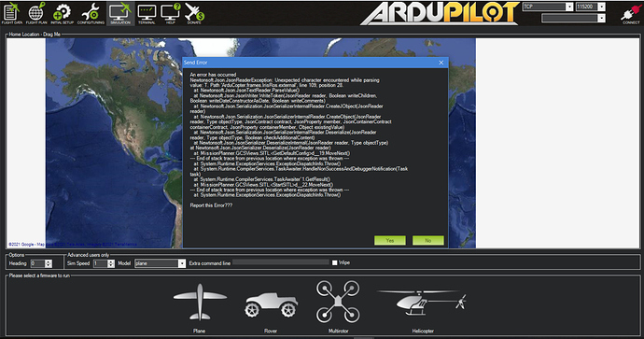Toggle the Wipe checkbox
Screen dimensions: 644x339
click(x=335, y=262)
